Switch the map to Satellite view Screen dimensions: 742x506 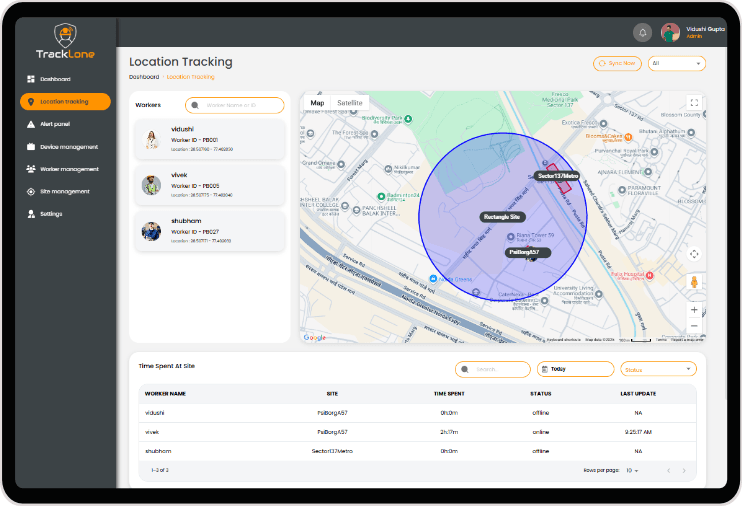point(350,103)
